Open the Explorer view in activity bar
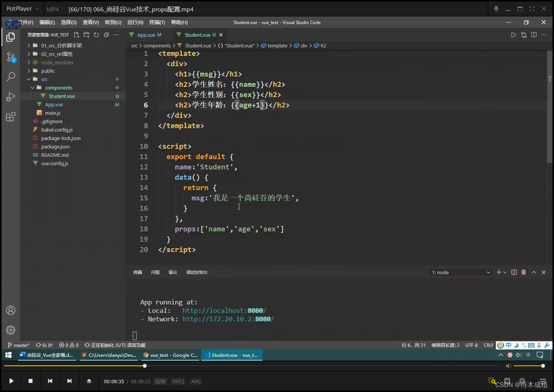The image size is (554, 392). click(x=11, y=37)
